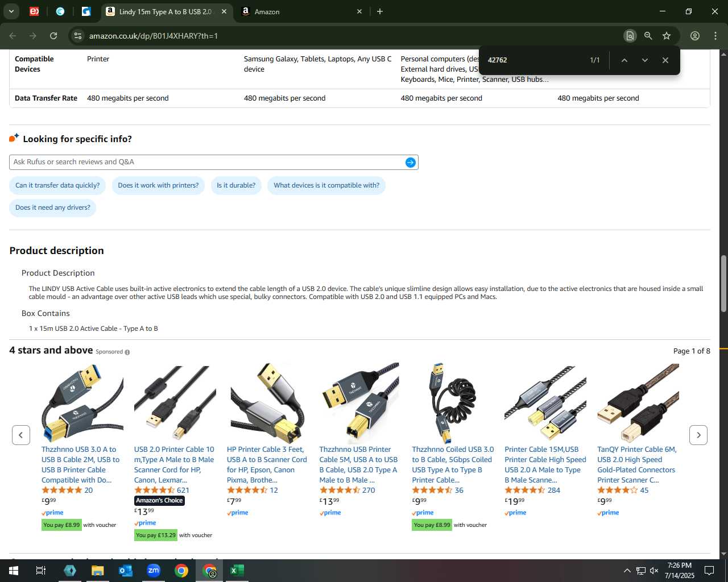Open Thzzhnno Coiled USB 3.0 title link
This screenshot has height=582, width=728.
coord(453,465)
